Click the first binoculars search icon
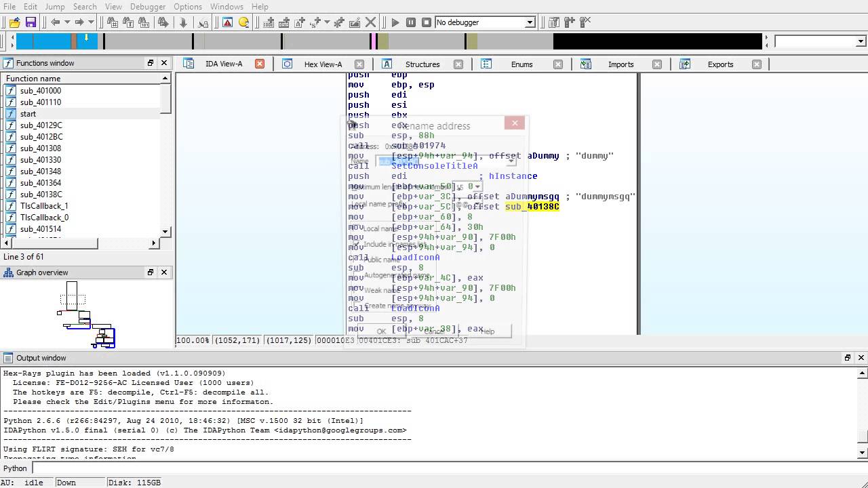Viewport: 868px width, 488px height. 112,22
